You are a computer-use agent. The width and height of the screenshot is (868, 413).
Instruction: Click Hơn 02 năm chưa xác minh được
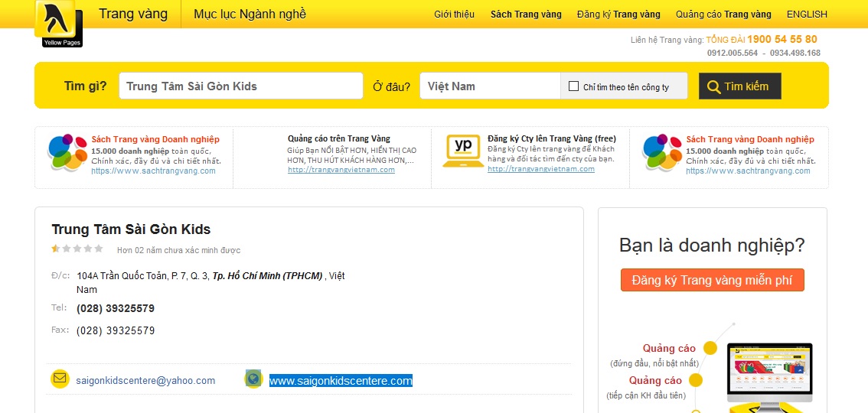[179, 250]
